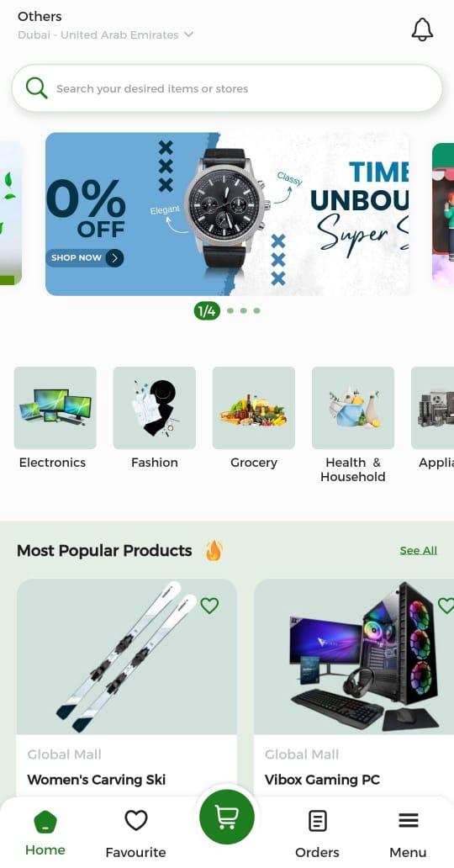Viewport: 454px width, 868px height.
Task: Open the cart using the green button
Action: coord(227,817)
